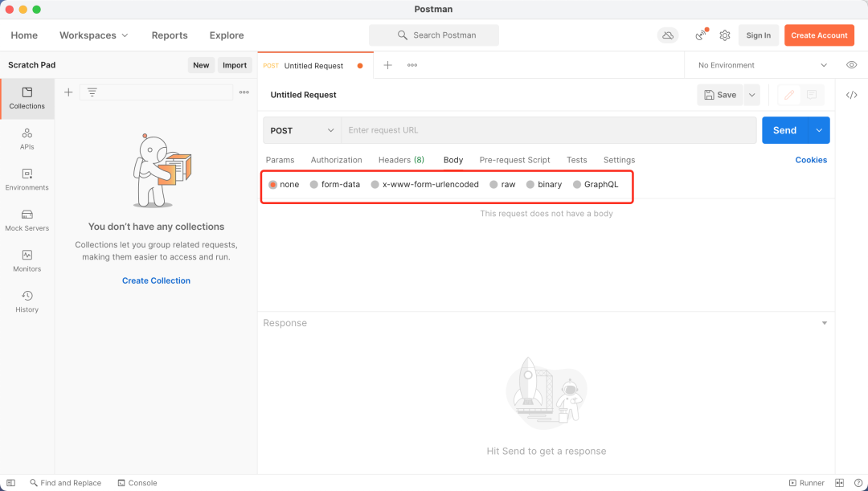Image resolution: width=868 pixels, height=491 pixels.
Task: Click the Create Collection link
Action: (156, 280)
